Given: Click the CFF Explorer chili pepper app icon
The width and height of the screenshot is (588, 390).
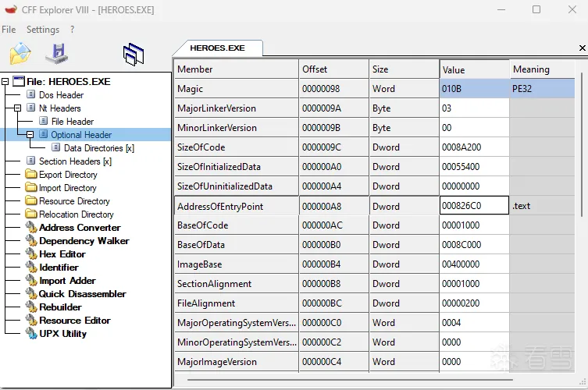Looking at the screenshot, I should pos(10,9).
